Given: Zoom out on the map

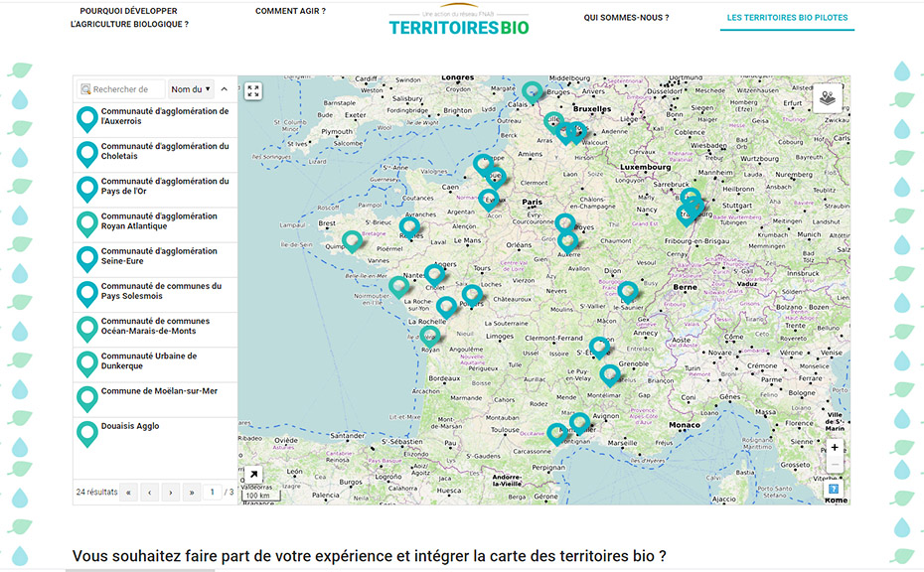Looking at the screenshot, I should 835,464.
